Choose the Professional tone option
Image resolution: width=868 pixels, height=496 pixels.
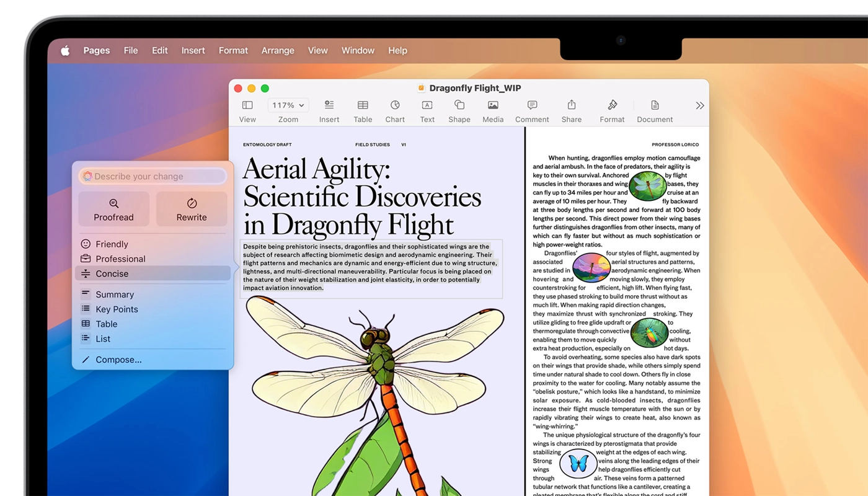click(153, 259)
